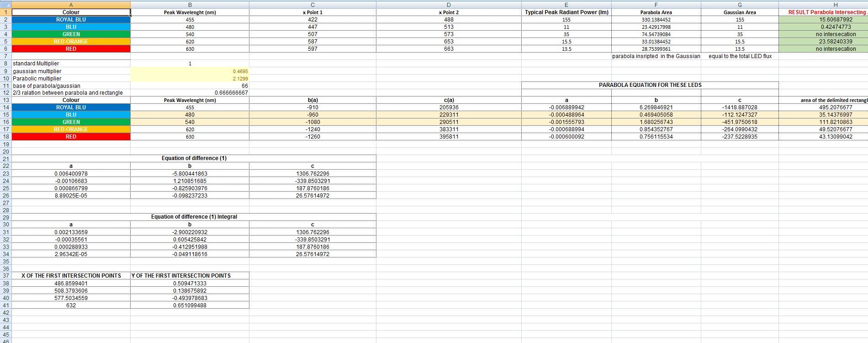Click the 'Equation of difference (1)' title in row 21

click(x=194, y=158)
